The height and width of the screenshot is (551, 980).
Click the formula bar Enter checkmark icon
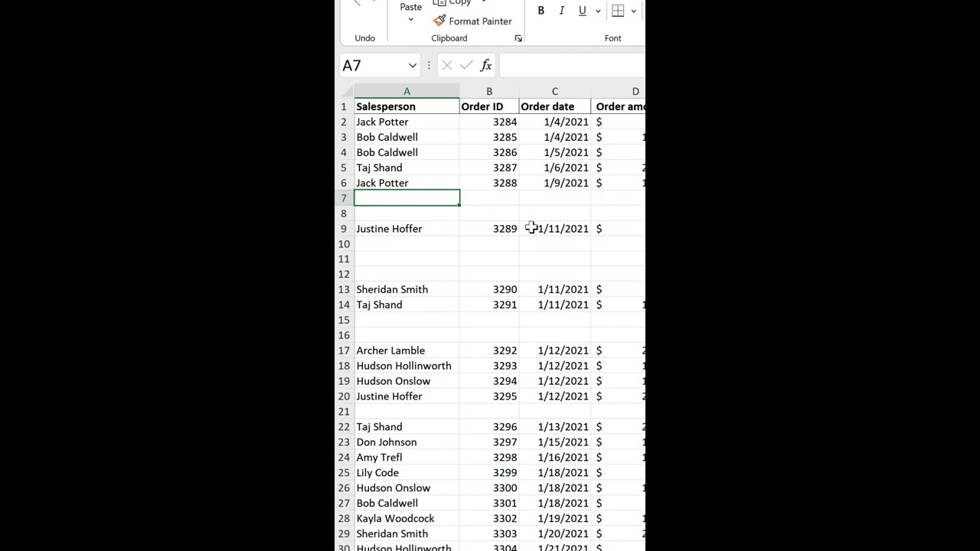[x=466, y=66]
